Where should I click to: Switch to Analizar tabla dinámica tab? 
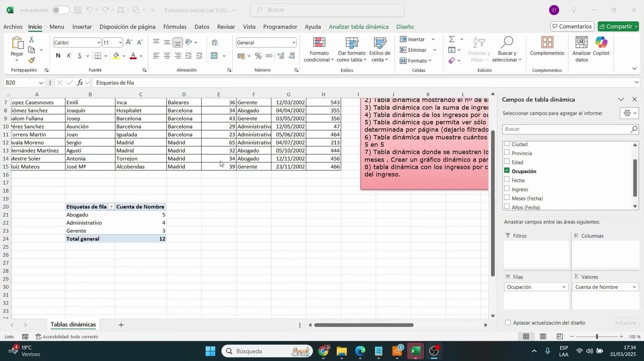358,27
